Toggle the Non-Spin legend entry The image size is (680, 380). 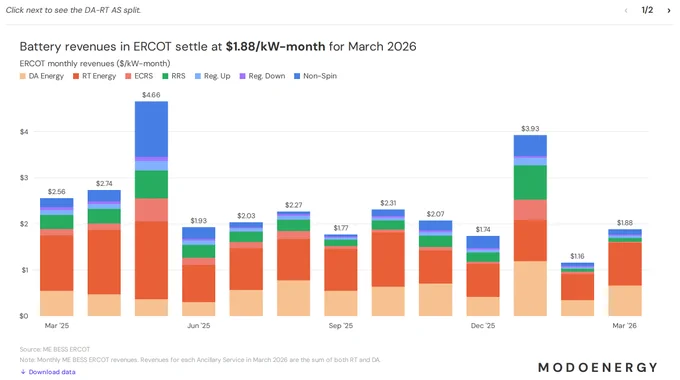pos(315,76)
